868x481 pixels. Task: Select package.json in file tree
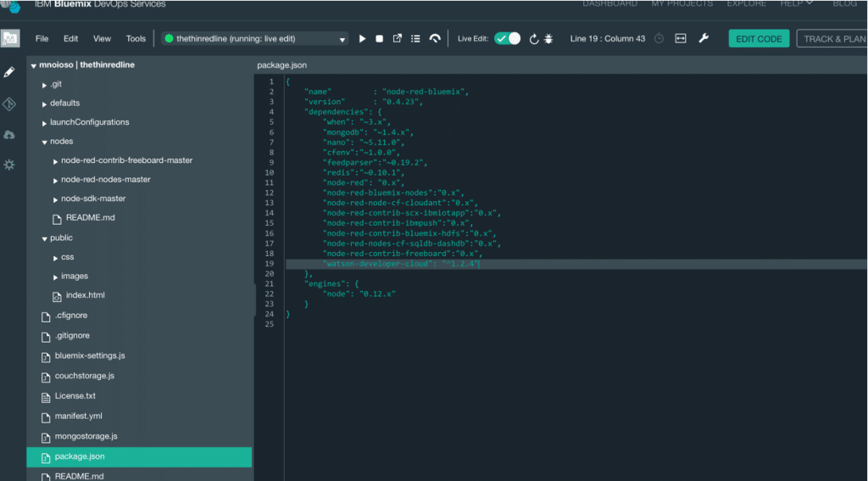139,457
